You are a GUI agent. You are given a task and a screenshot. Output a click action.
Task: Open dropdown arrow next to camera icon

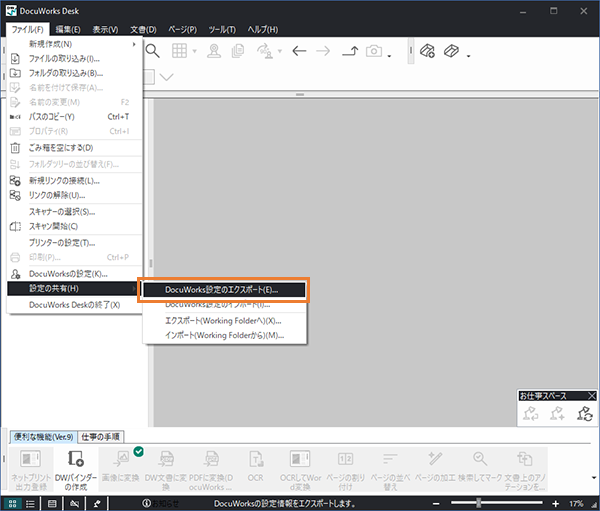(389, 56)
